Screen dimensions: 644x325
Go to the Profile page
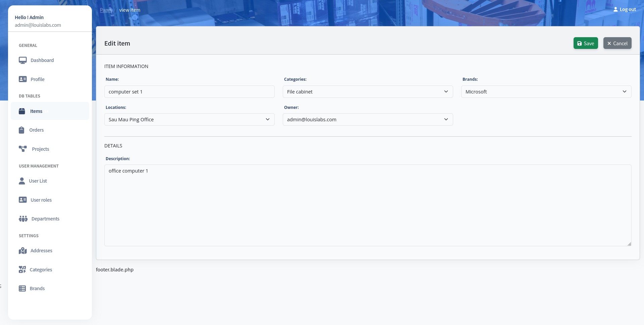(50, 79)
